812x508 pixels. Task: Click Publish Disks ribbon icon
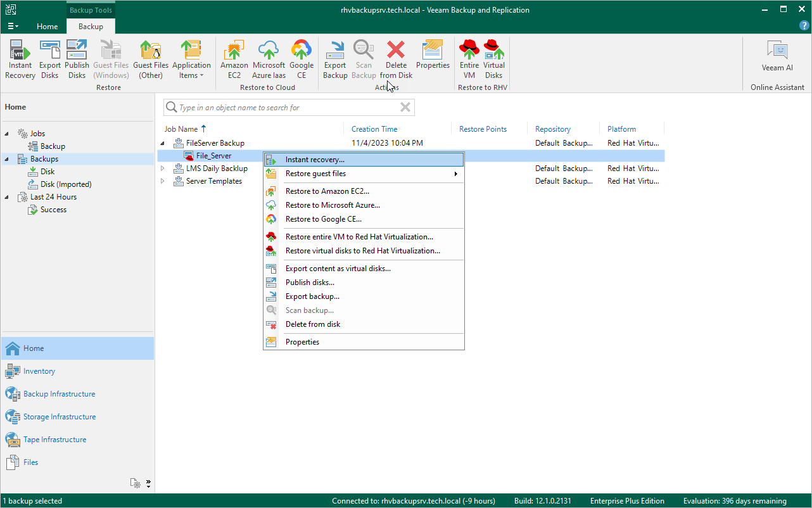(77, 60)
